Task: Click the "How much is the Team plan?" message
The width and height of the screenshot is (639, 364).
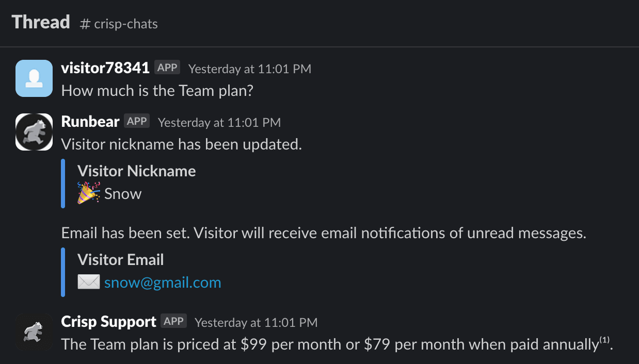Action: tap(157, 91)
